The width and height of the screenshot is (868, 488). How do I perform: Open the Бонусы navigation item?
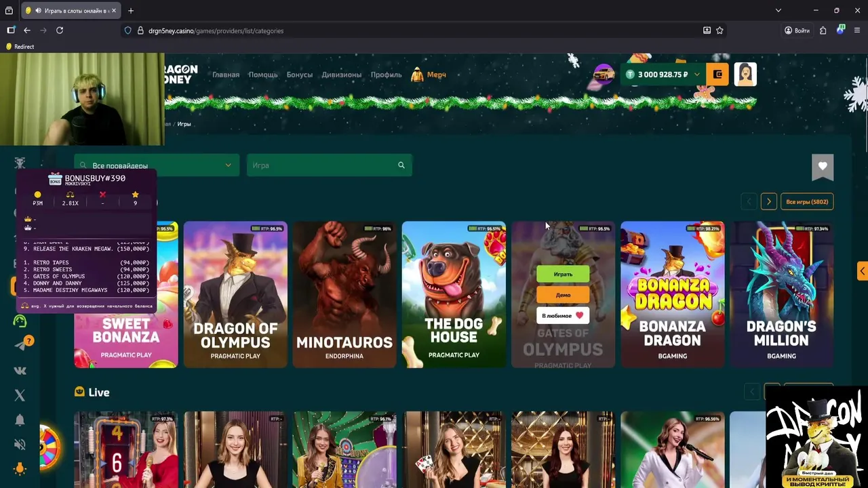click(x=300, y=75)
